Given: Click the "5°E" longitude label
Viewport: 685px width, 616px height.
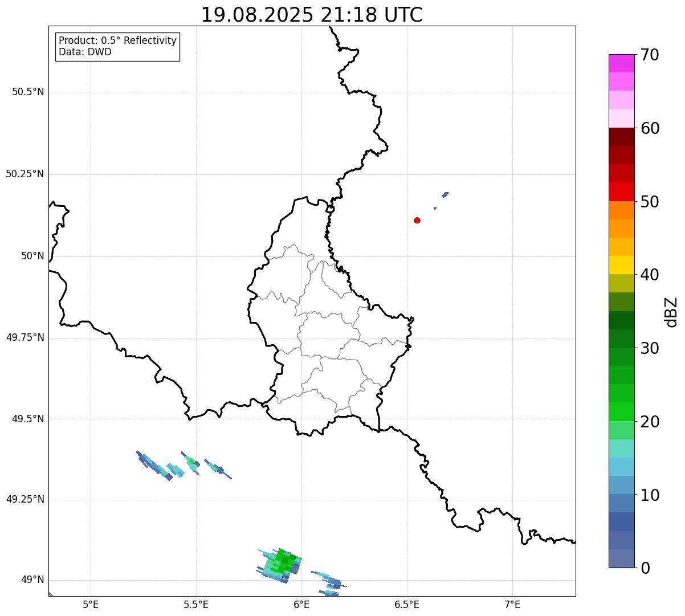Looking at the screenshot, I should [x=91, y=604].
